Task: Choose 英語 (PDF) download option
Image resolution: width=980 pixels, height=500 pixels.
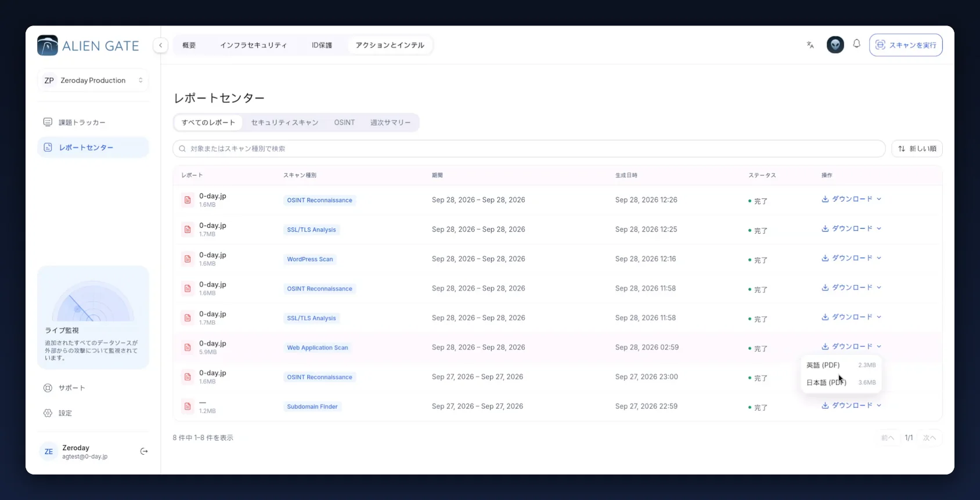Action: tap(841, 365)
